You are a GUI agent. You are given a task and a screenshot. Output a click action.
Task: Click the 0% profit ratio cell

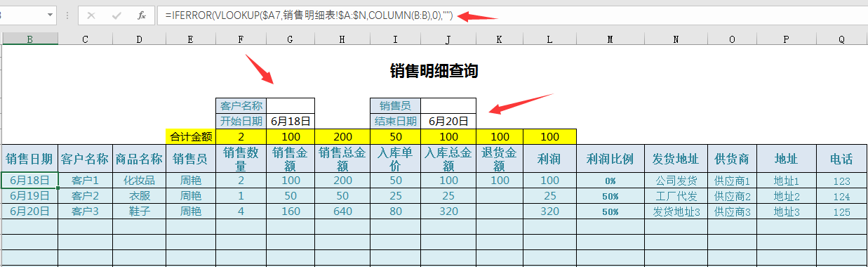610,180
